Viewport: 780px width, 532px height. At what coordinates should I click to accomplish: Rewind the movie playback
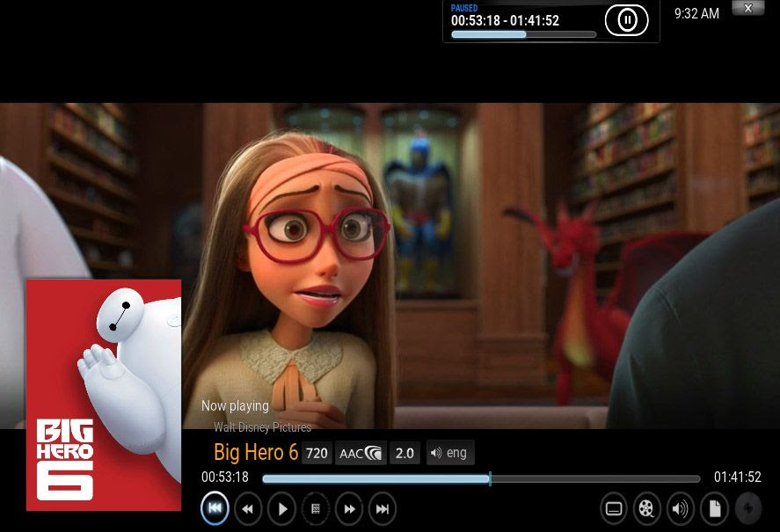click(x=247, y=508)
